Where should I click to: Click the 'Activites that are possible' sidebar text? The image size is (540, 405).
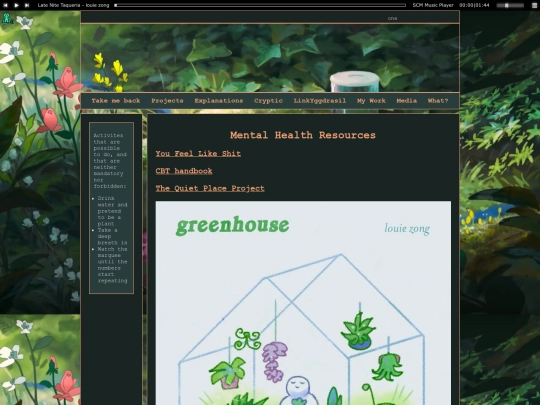pos(110,160)
